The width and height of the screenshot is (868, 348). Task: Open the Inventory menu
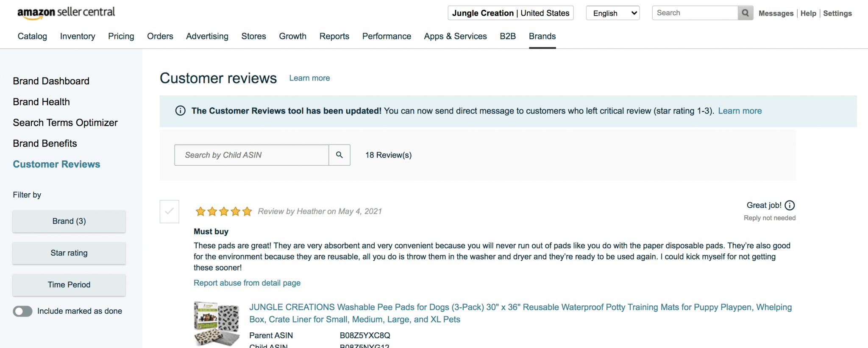click(x=78, y=36)
